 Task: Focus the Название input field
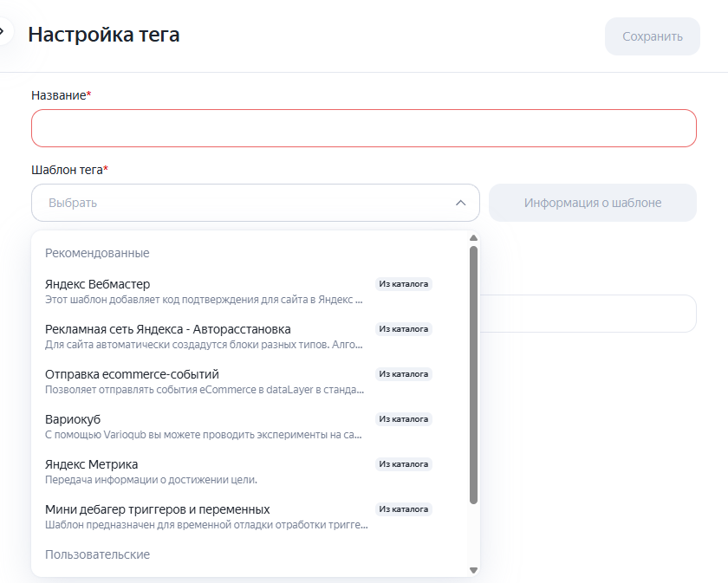click(363, 128)
